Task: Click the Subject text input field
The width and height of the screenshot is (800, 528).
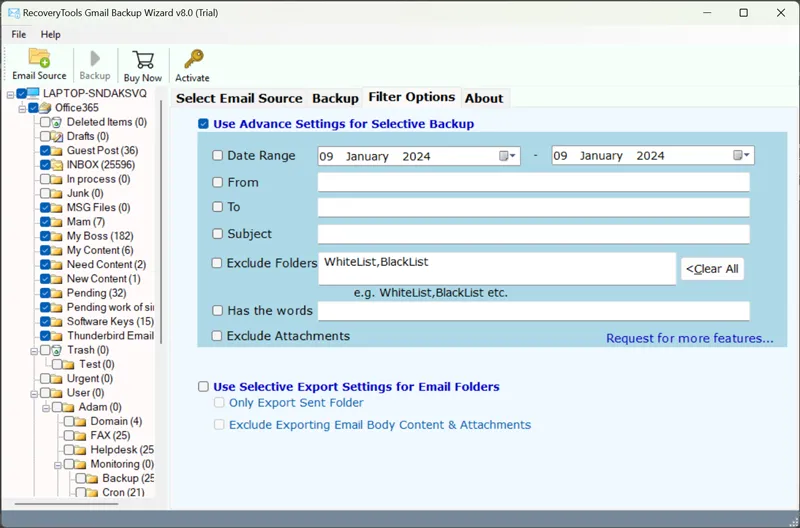Action: pyautogui.click(x=533, y=234)
